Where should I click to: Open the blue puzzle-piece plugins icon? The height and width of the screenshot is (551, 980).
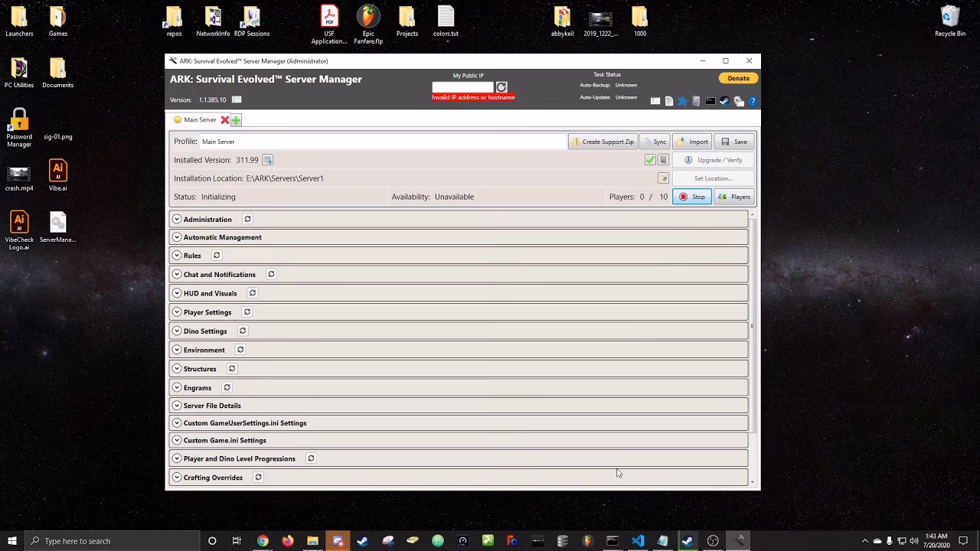[682, 101]
